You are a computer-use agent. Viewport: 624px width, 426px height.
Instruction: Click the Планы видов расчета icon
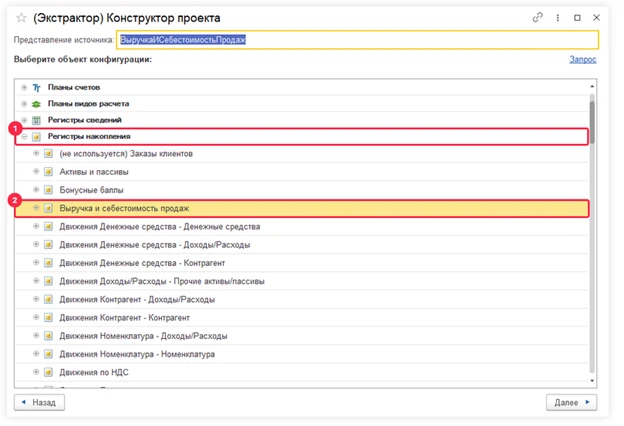[37, 104]
